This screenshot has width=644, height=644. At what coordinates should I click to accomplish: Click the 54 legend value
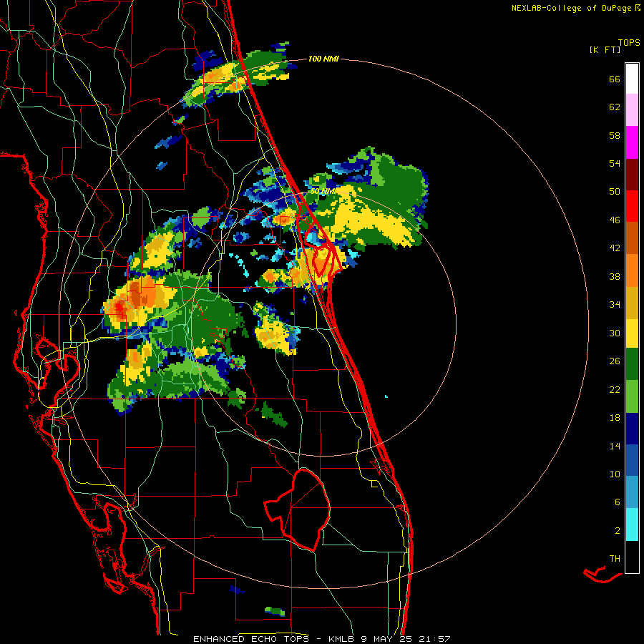[615, 163]
